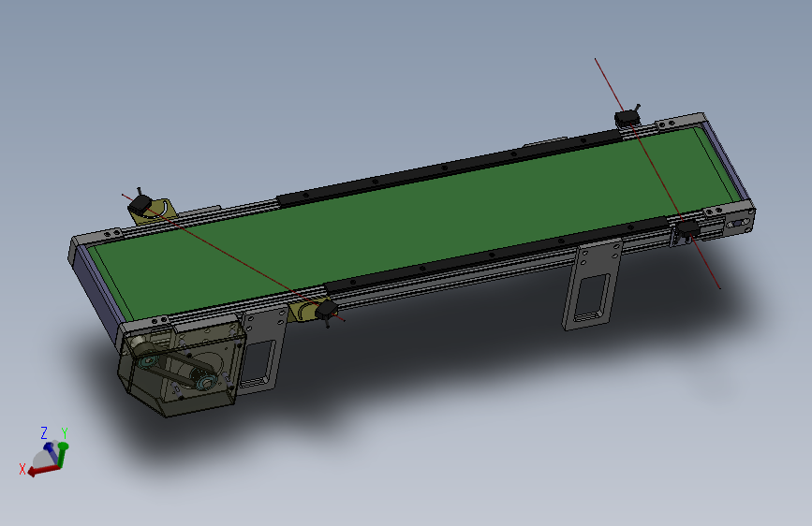This screenshot has height=526, width=812.
Task: Select the red sensor beam at the right end
Action: 657,173
